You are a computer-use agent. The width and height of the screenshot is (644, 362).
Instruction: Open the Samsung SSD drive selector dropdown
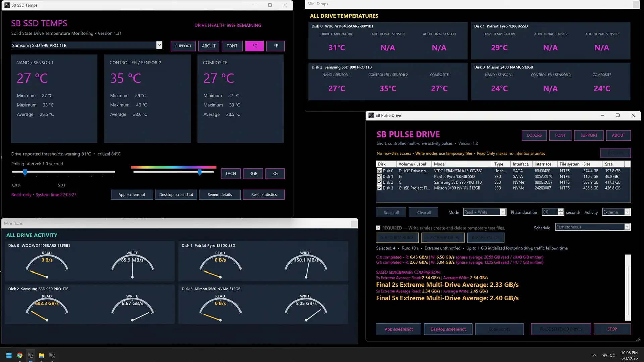pyautogui.click(x=159, y=45)
